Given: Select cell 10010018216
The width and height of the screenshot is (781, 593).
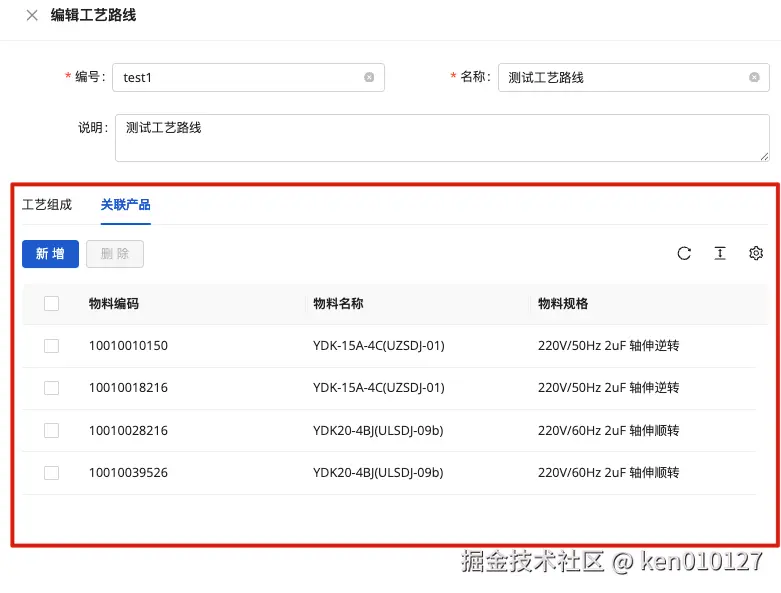Looking at the screenshot, I should pyautogui.click(x=129, y=388).
